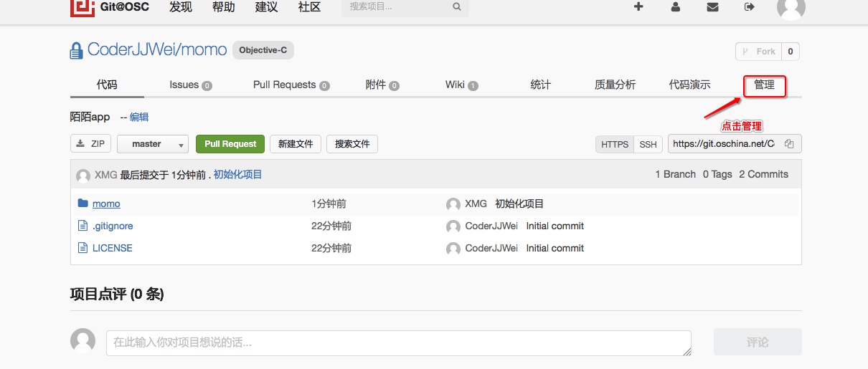
Task: Fork the project with the Fork button
Action: [759, 52]
